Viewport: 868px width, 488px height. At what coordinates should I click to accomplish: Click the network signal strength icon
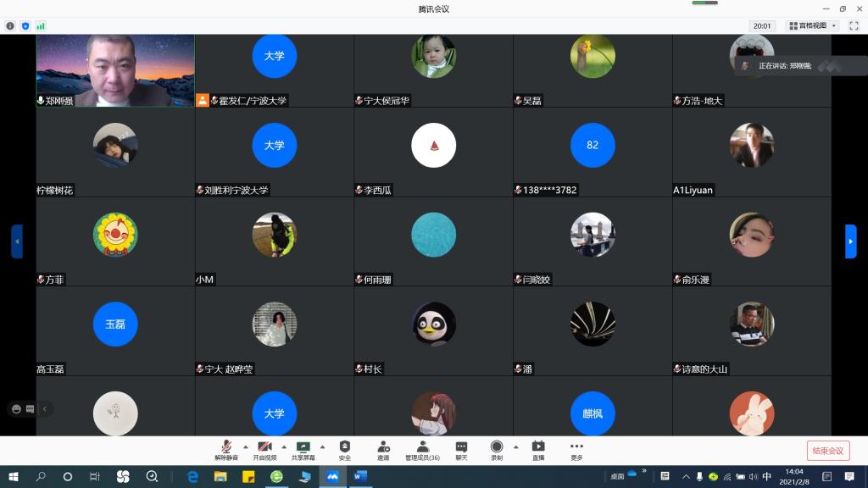click(41, 26)
